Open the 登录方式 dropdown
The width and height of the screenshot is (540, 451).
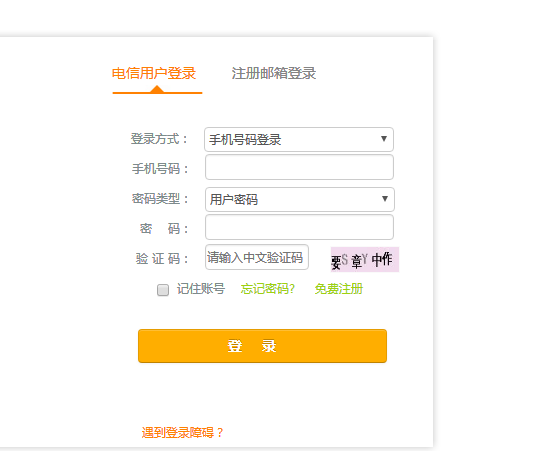[x=299, y=139]
